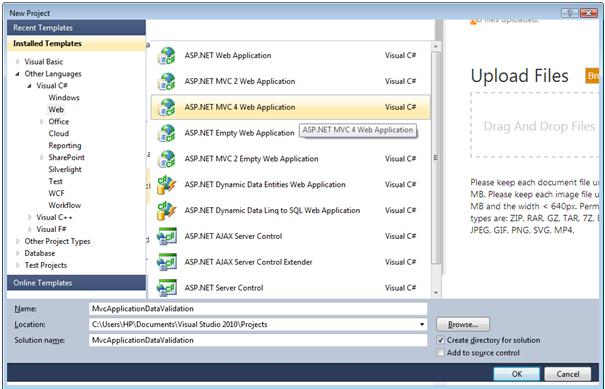The height and width of the screenshot is (389, 605).
Task: Click the OK button
Action: [517, 374]
